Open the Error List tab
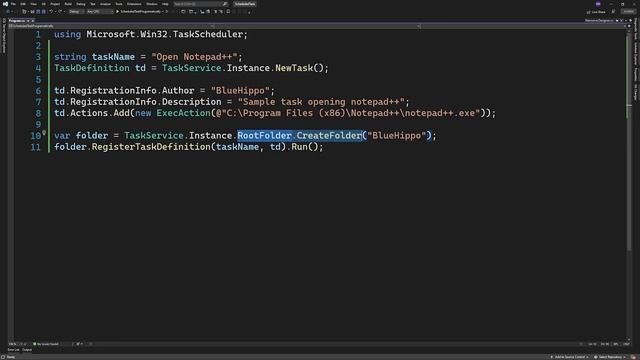This screenshot has width=640, height=360. 13,350
